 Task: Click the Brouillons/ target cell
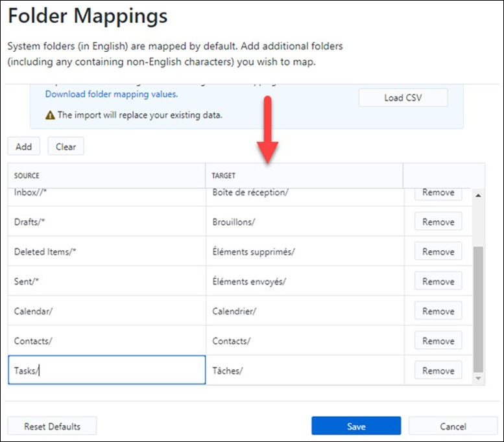pyautogui.click(x=304, y=222)
